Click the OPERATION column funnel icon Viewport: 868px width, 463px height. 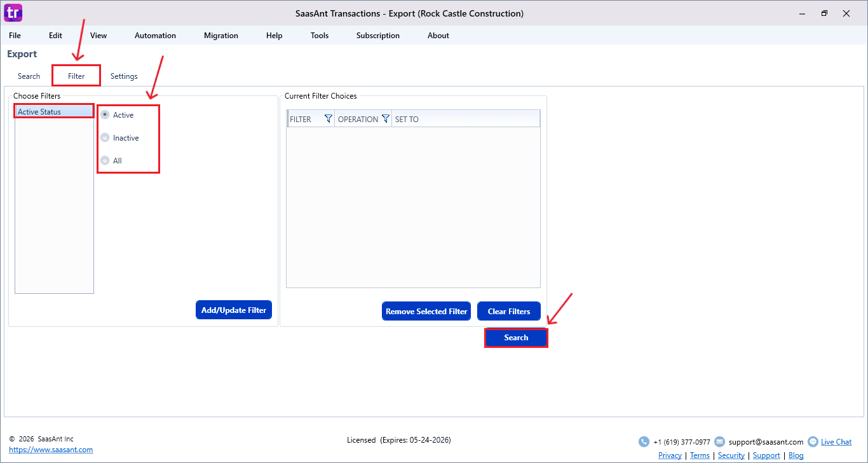coord(385,119)
